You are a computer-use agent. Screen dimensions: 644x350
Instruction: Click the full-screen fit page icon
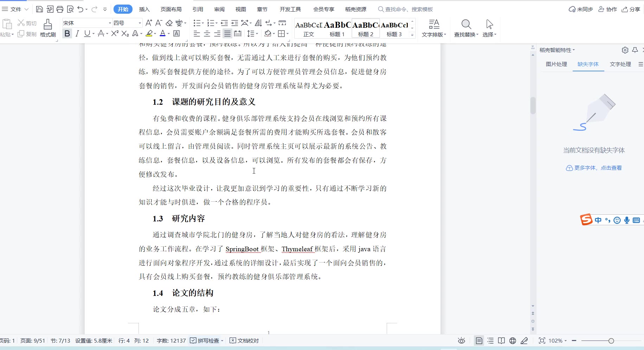coord(542,341)
